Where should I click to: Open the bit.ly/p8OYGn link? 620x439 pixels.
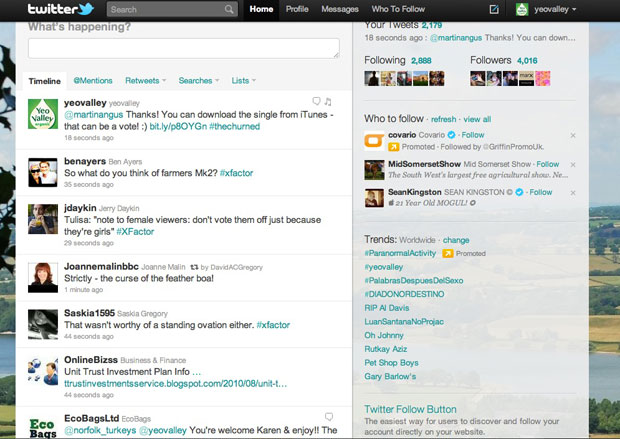178,127
